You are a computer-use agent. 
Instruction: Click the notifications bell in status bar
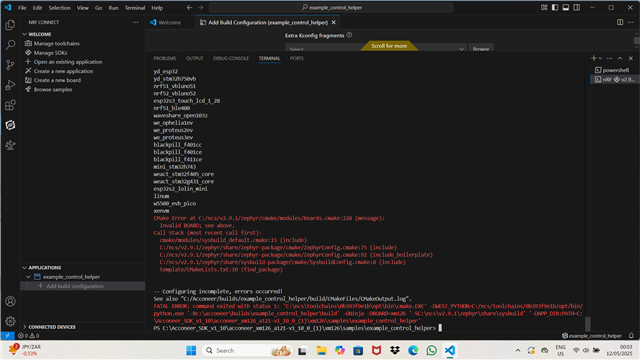click(x=631, y=336)
